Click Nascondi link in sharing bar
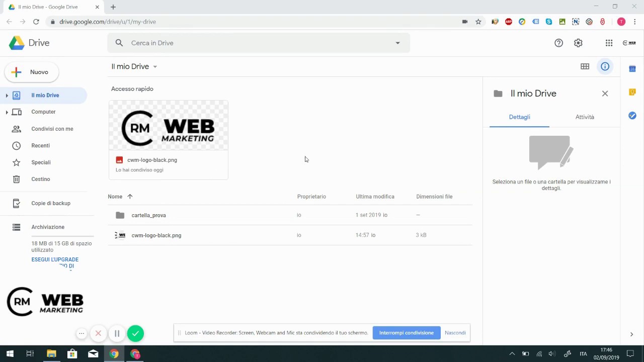Screen dimensions: 644x362 pyautogui.click(x=455, y=333)
